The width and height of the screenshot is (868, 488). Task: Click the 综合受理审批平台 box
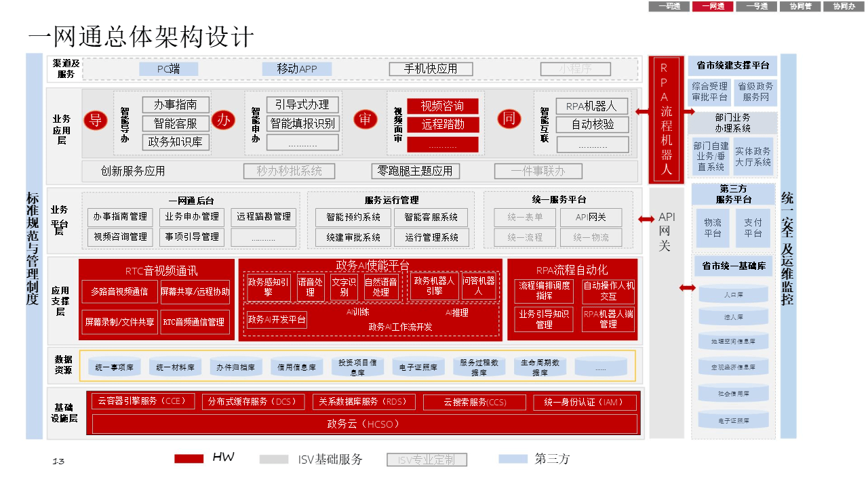click(x=709, y=92)
